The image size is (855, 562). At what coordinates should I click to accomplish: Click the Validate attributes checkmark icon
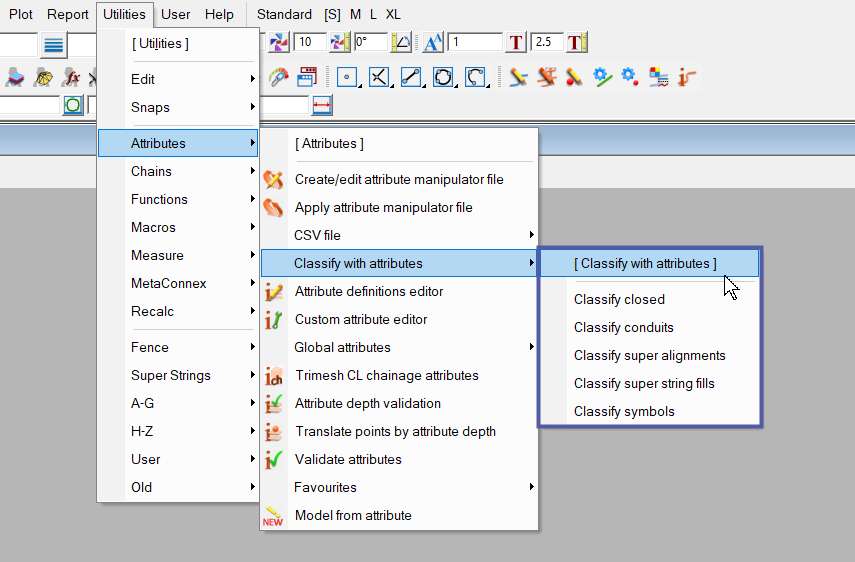[x=273, y=460]
